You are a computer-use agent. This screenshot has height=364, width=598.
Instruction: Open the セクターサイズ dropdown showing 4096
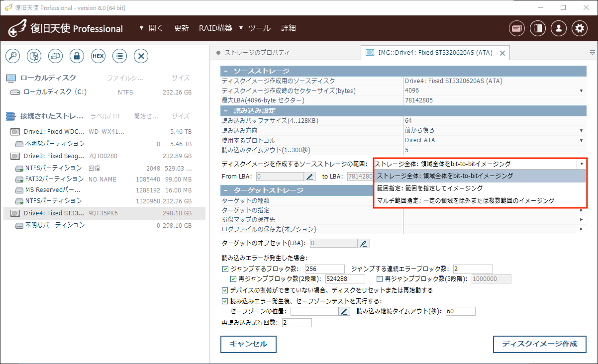(x=581, y=91)
